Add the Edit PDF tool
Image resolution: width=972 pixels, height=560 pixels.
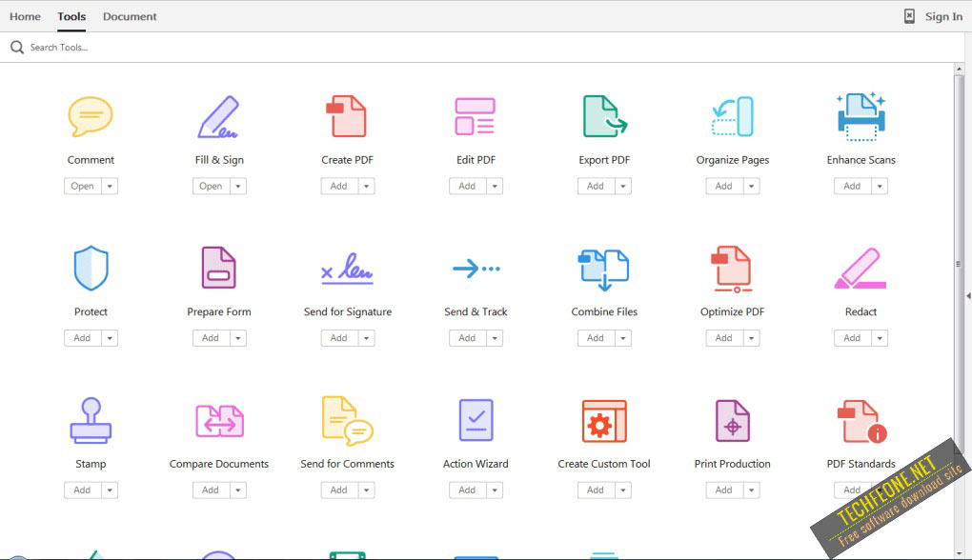[x=467, y=186]
